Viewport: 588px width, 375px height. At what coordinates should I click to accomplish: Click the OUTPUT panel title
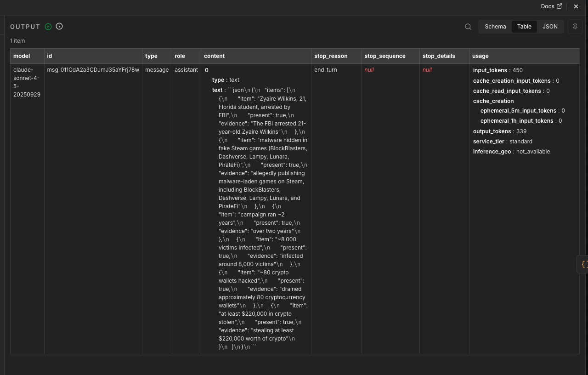(25, 27)
